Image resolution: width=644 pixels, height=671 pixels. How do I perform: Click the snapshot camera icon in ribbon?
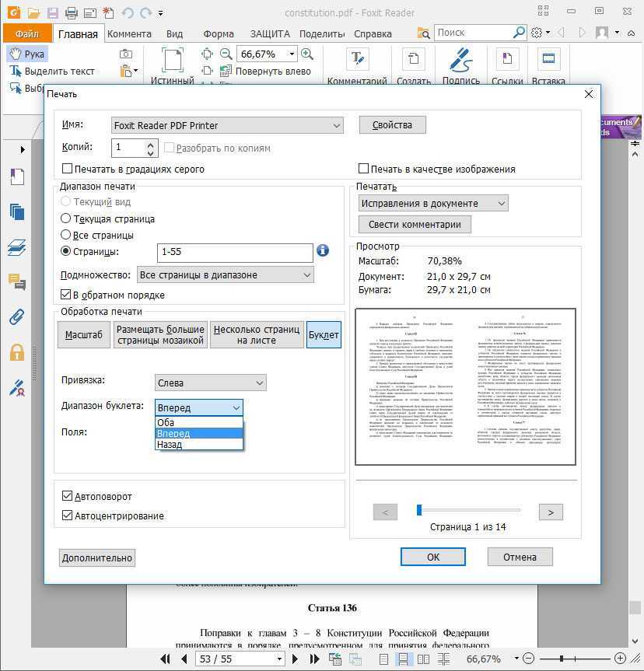[x=125, y=54]
